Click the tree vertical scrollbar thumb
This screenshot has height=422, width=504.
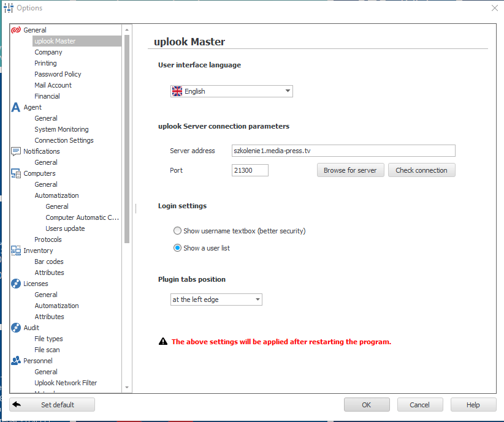tap(127, 139)
